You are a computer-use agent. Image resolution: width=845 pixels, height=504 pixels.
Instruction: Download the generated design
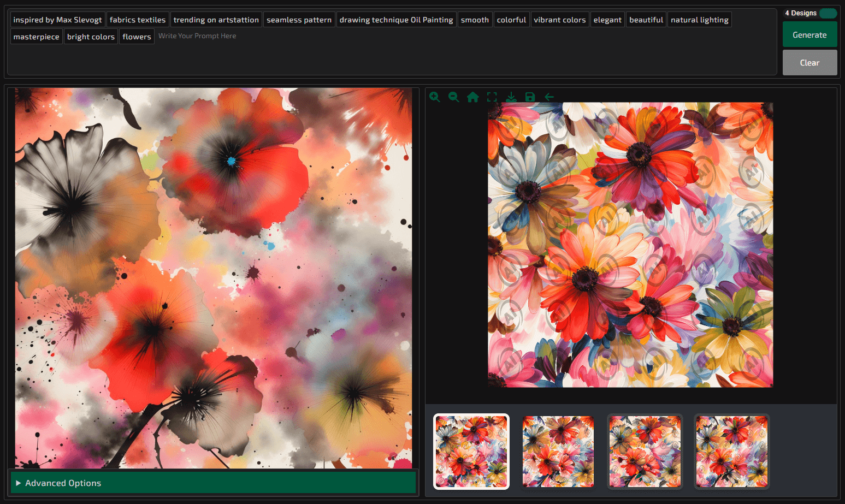pyautogui.click(x=511, y=97)
